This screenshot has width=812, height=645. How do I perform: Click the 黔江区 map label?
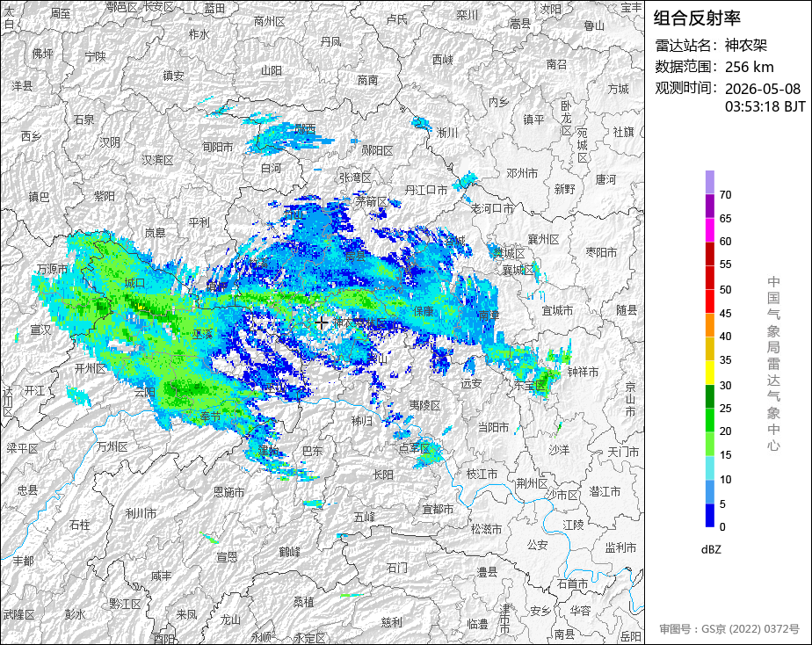[x=125, y=604]
